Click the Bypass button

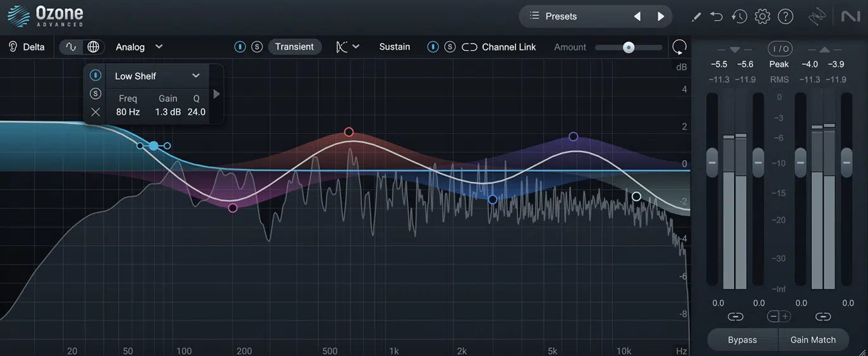pos(742,340)
